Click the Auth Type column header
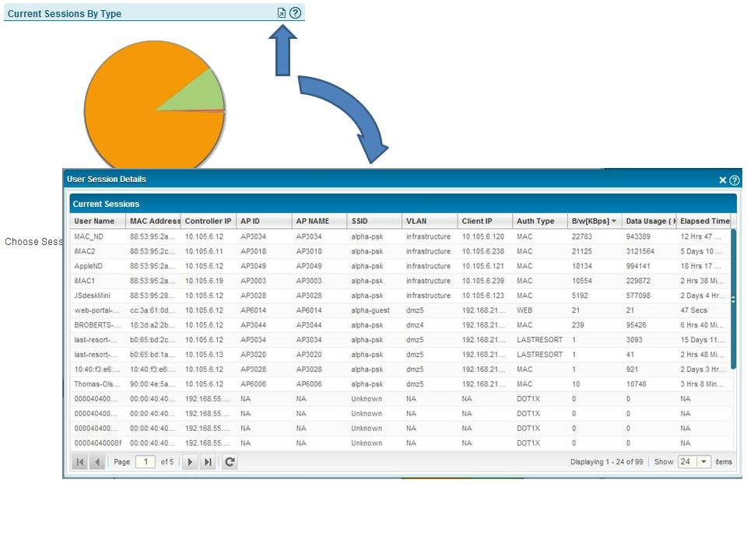The height and width of the screenshot is (560, 747). [x=536, y=221]
